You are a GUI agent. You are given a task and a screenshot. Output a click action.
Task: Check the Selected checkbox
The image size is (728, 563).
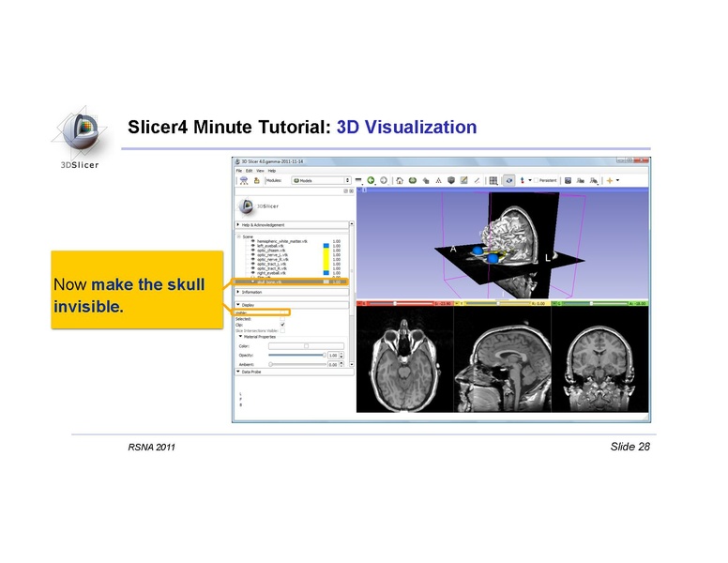tap(282, 319)
